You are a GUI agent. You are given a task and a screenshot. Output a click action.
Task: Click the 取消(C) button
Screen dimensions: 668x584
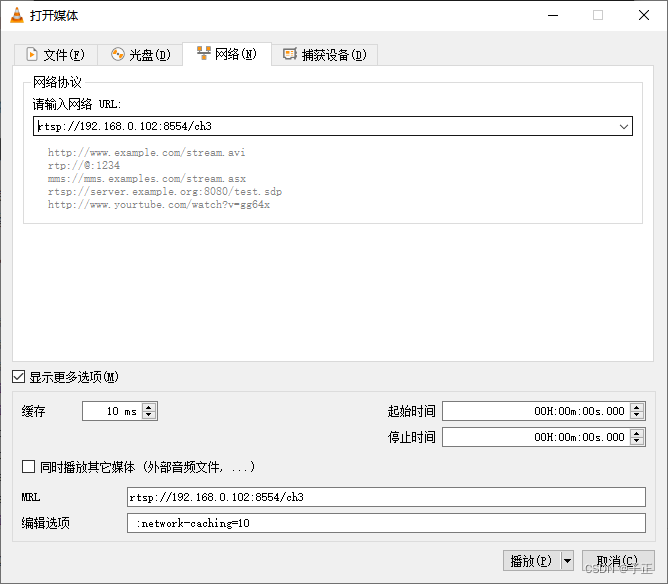click(618, 561)
